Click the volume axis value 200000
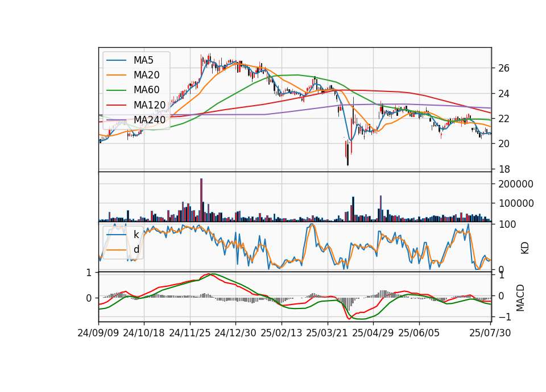Viewport: 546px width, 392px height. coord(516,184)
